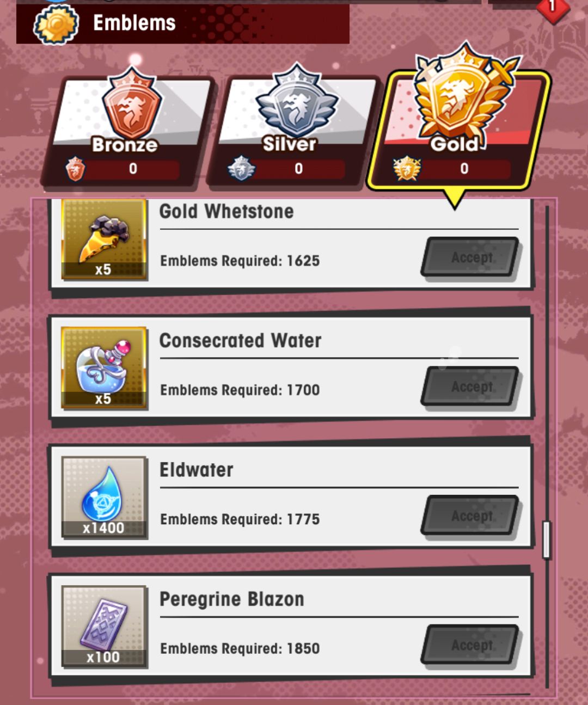Image resolution: width=588 pixels, height=705 pixels.
Task: Click the Consecrated Water emblems required text
Action: pos(240,390)
